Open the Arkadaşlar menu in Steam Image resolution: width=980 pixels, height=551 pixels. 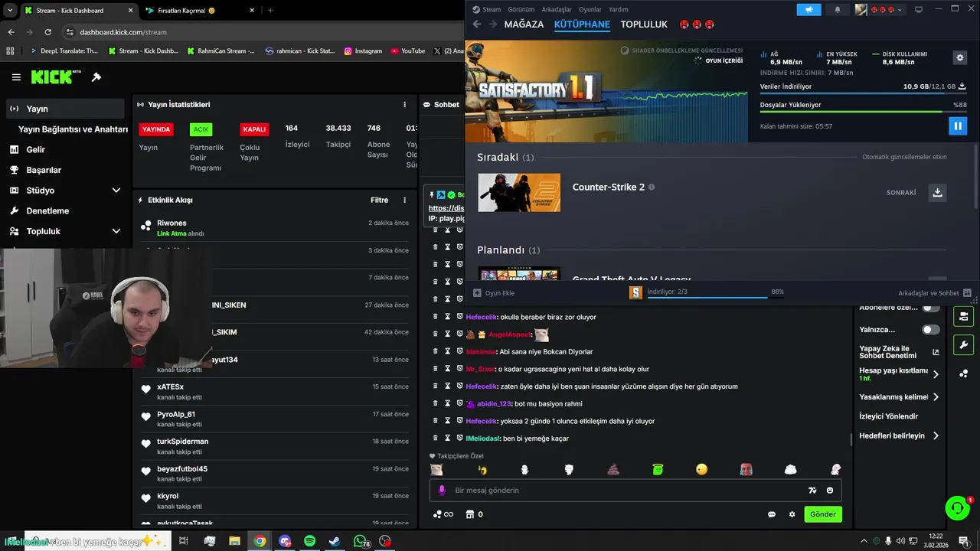557,9
